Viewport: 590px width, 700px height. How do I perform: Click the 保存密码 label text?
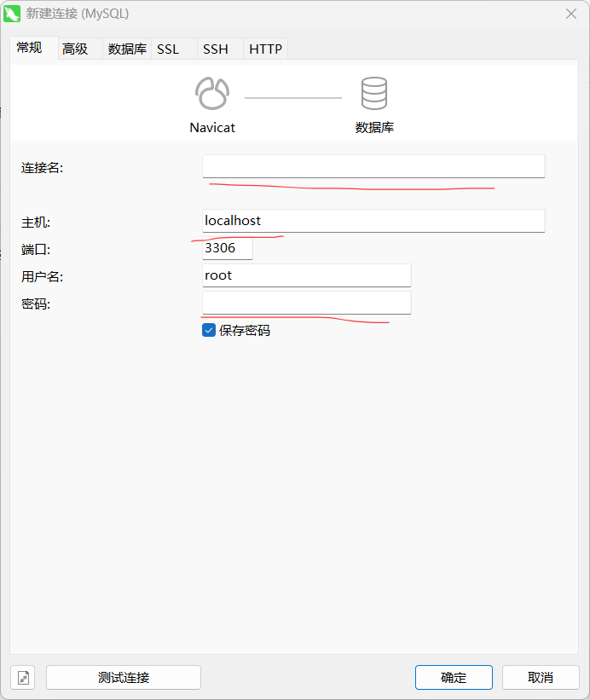[x=245, y=330]
